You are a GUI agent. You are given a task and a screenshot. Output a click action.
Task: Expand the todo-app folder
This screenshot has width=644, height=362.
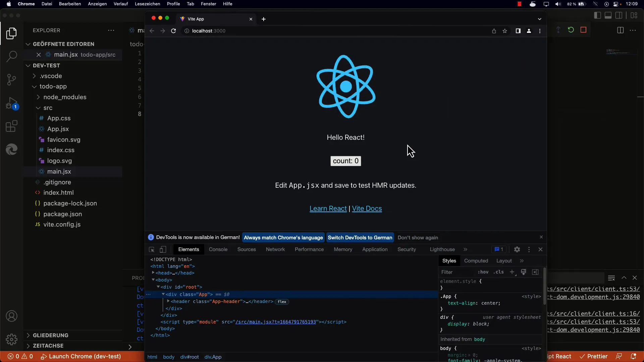click(35, 86)
